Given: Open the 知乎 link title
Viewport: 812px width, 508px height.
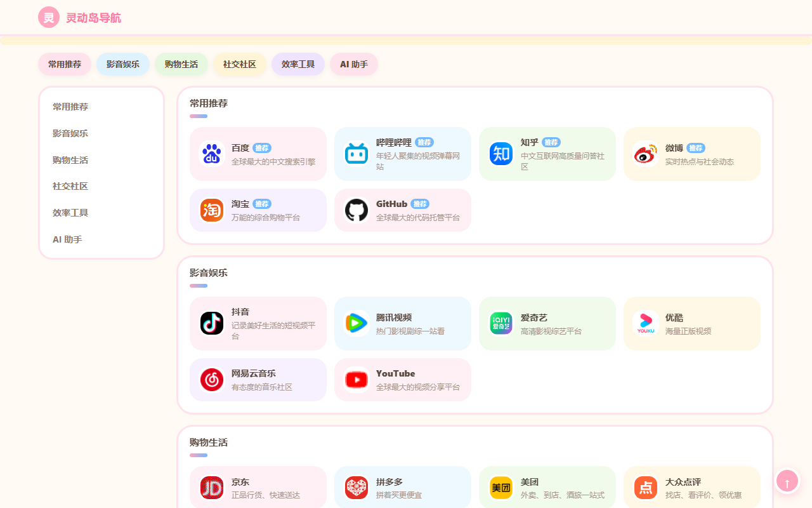Looking at the screenshot, I should [530, 142].
